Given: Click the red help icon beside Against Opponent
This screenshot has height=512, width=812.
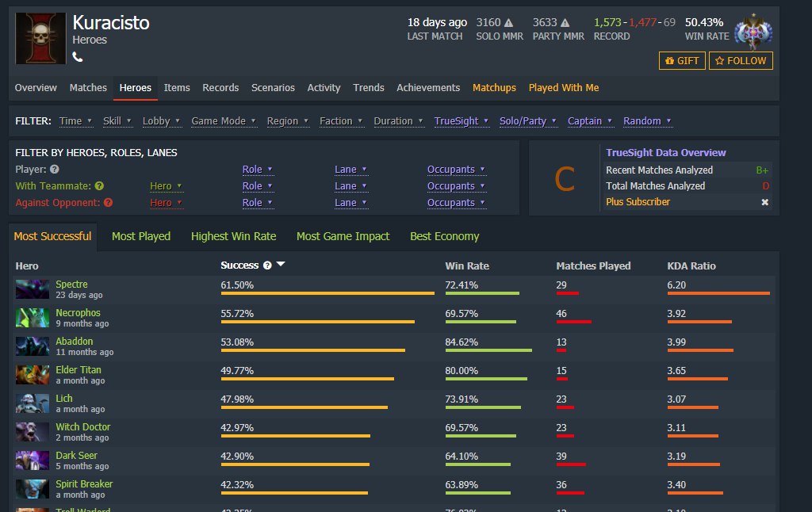Looking at the screenshot, I should tap(108, 203).
